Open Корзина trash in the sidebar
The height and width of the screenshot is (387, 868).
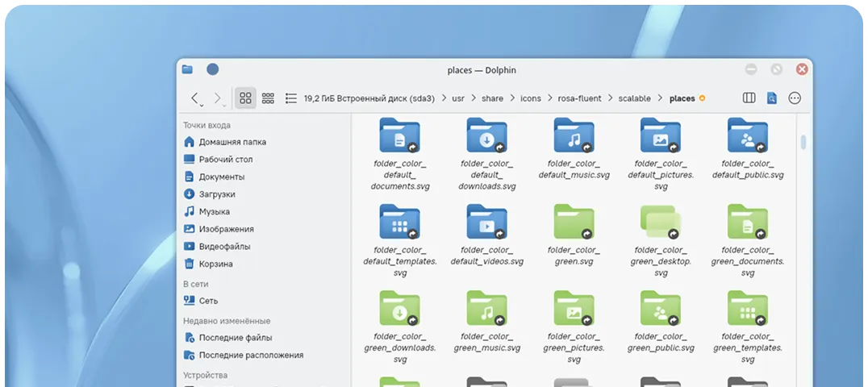point(215,264)
